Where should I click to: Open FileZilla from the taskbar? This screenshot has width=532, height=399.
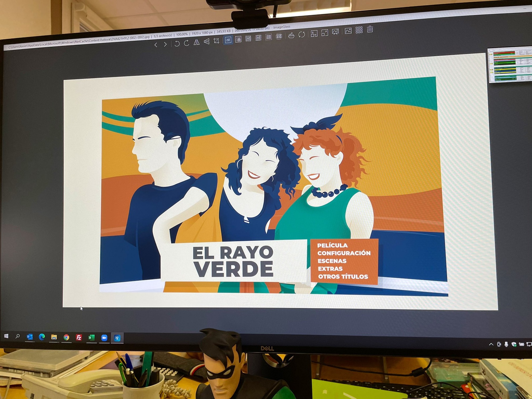(79, 338)
